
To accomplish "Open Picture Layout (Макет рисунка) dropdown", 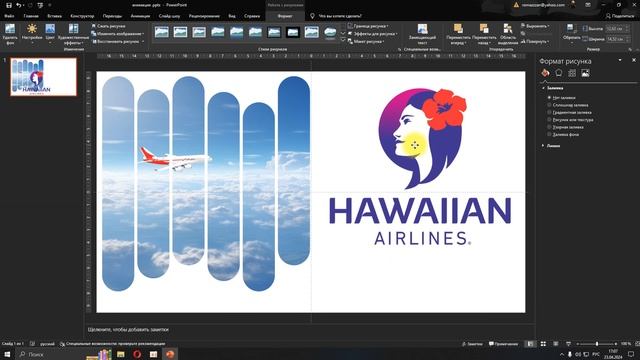I will click(x=366, y=41).
